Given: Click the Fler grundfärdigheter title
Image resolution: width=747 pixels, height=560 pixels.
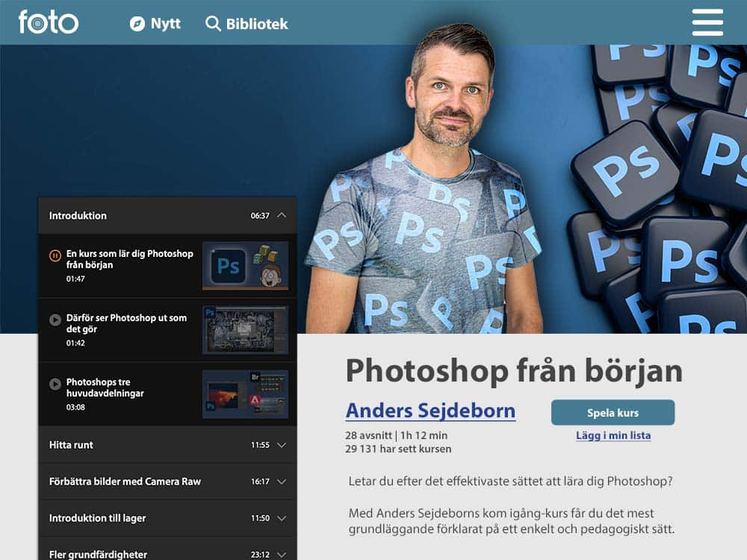Looking at the screenshot, I should point(98,554).
